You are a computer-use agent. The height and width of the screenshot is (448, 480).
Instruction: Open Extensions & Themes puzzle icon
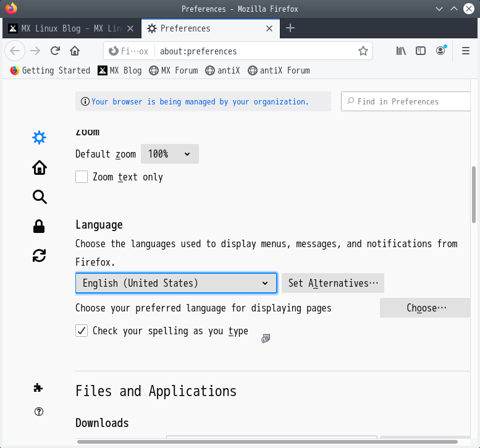pyautogui.click(x=38, y=388)
